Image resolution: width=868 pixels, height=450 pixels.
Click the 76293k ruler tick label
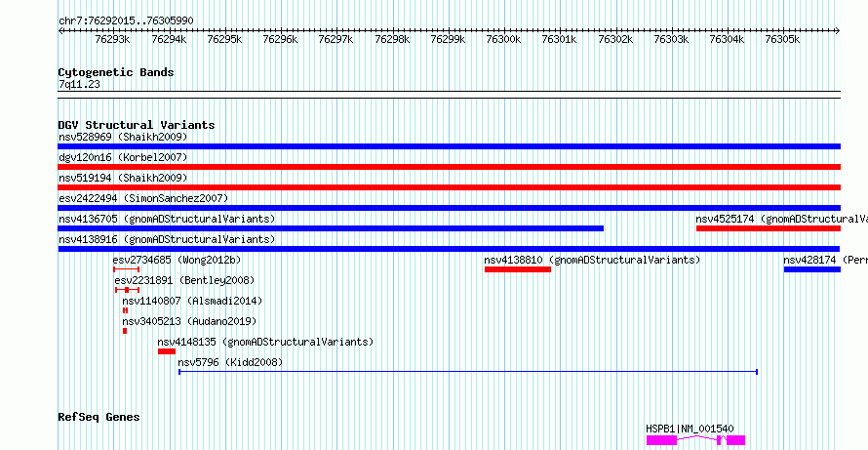113,39
